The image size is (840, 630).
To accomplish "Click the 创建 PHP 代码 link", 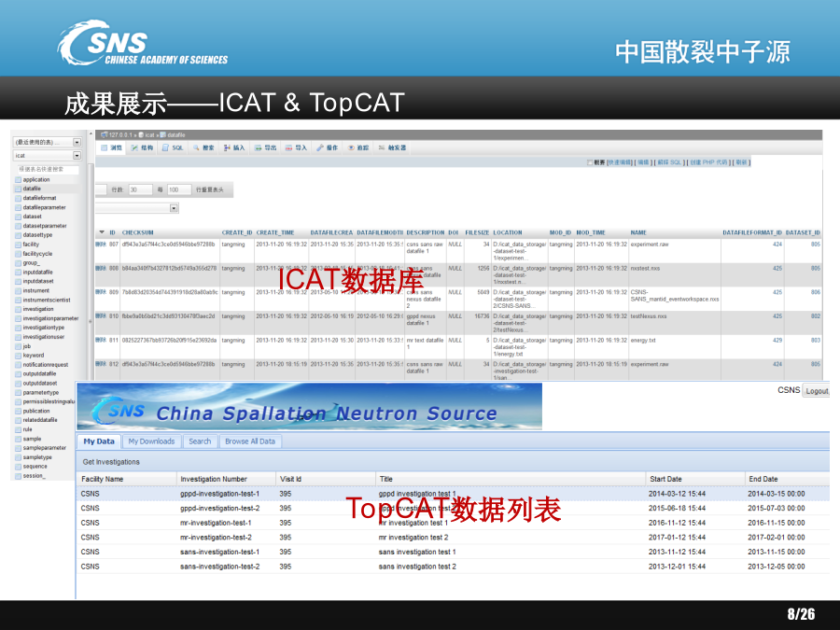I will pos(708,162).
